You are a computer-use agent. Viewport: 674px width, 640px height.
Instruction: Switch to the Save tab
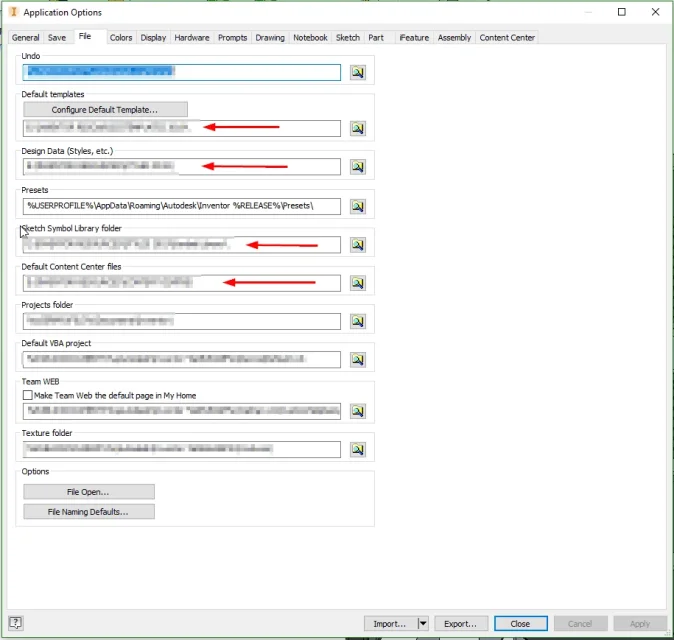(57, 37)
